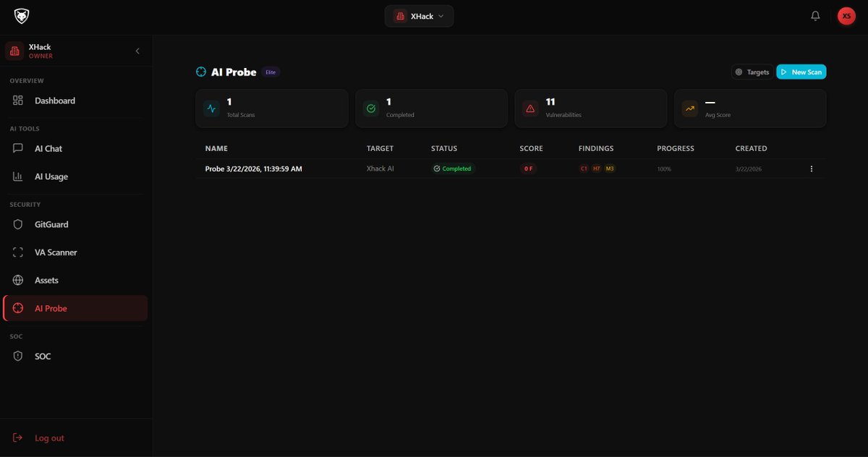Click the SOC shield alert icon
Screen dimensions: 868x457
tap(18, 356)
